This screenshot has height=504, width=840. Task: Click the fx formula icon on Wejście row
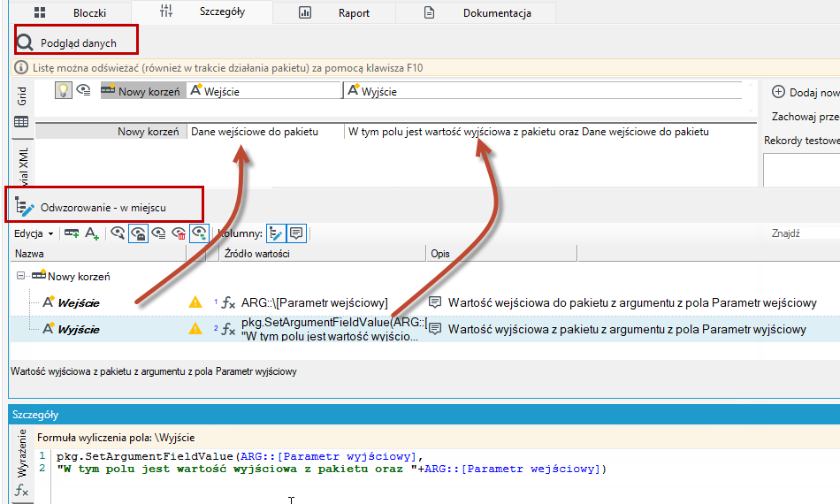pos(228,303)
